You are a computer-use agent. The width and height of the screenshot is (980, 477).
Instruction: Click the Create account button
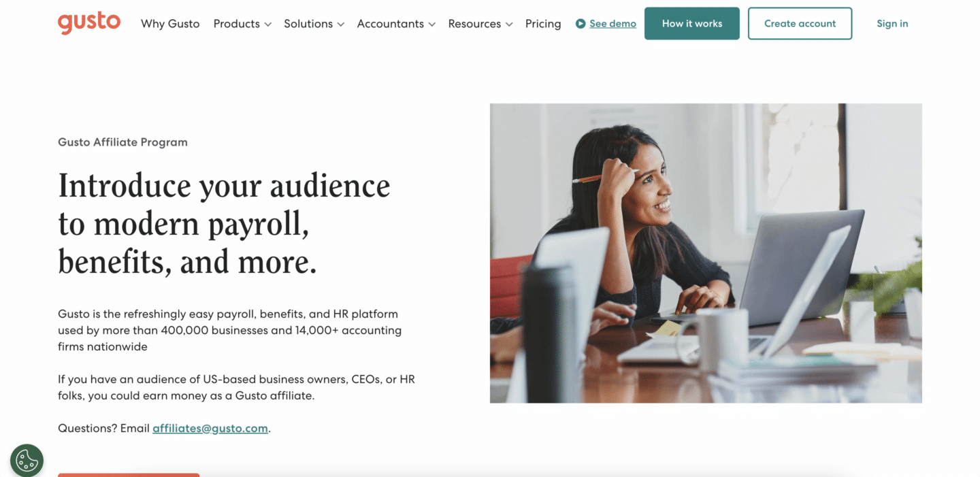coord(800,24)
